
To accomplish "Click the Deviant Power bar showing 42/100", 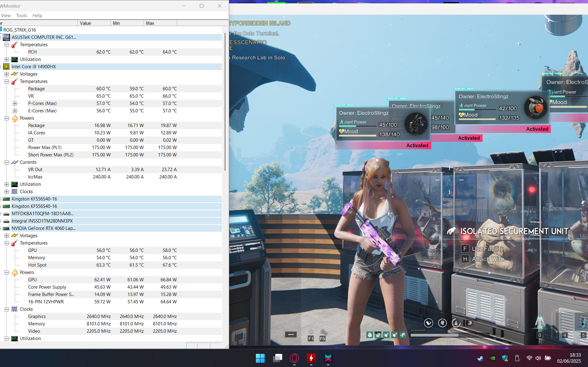I will (477, 109).
